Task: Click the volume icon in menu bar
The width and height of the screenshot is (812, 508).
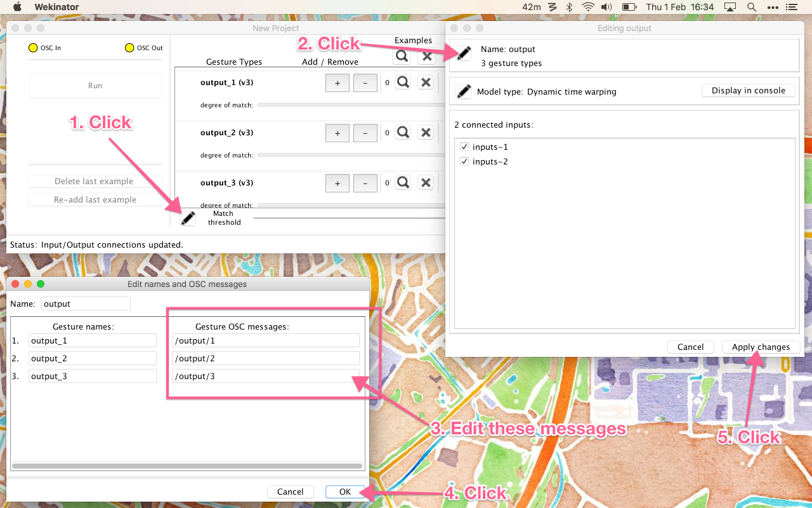Action: (606, 7)
